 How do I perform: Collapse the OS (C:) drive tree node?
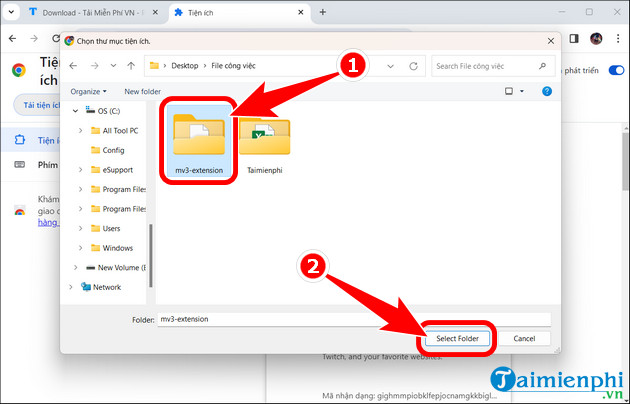click(x=77, y=111)
